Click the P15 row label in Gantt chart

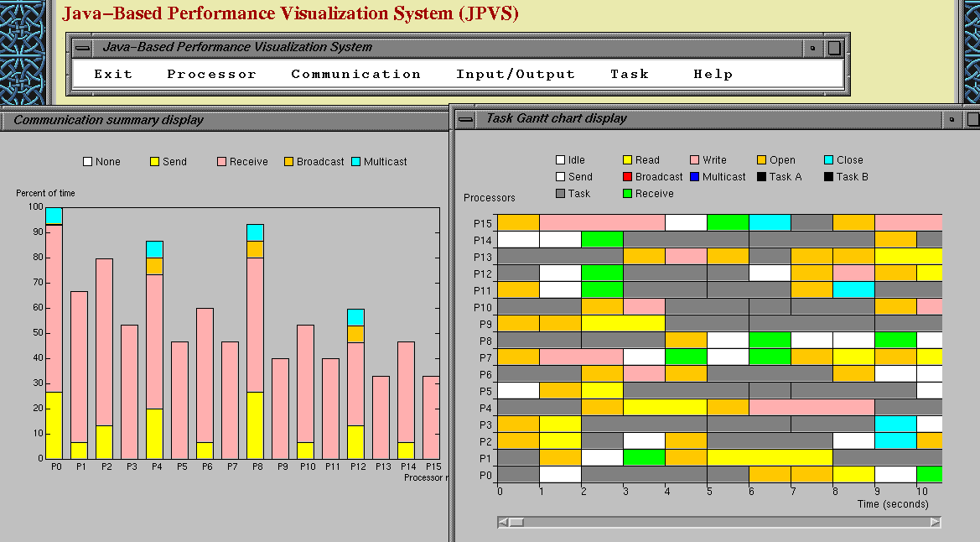[483, 223]
